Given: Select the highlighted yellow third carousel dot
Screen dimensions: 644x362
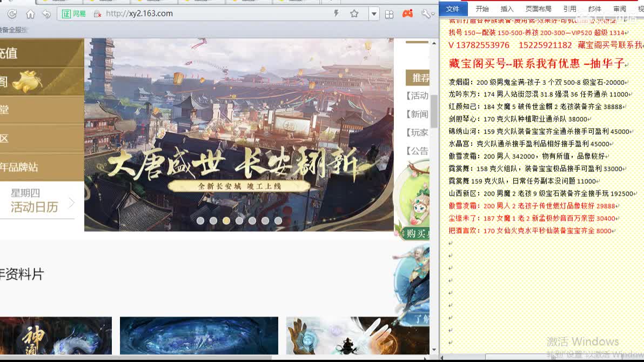Looking at the screenshot, I should (226, 220).
